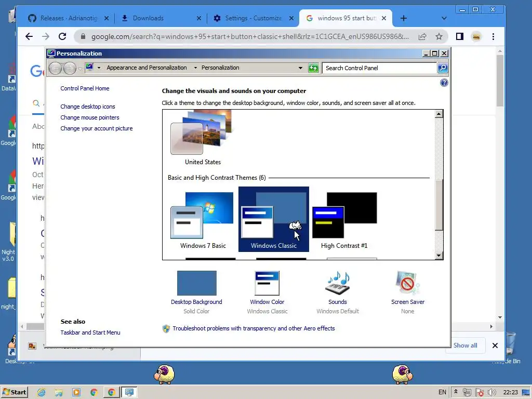The image size is (532, 399).
Task: Toggle Chrome side panel icon
Action: pyautogui.click(x=459, y=37)
